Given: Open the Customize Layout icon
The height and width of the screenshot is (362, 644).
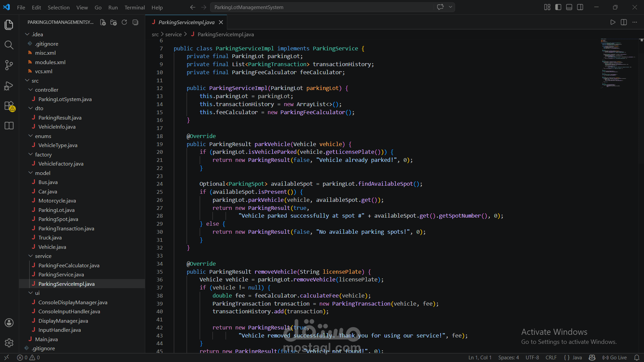Looking at the screenshot, I should pyautogui.click(x=547, y=7).
